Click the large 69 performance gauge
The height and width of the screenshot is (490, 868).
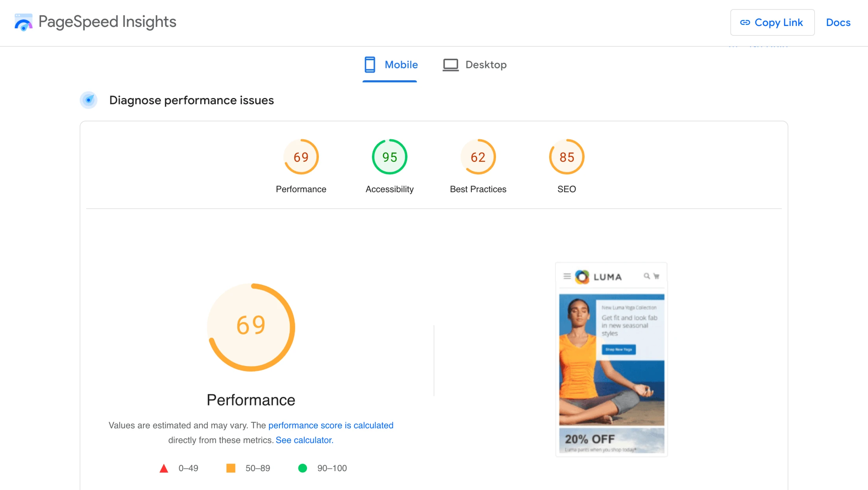coord(251,327)
